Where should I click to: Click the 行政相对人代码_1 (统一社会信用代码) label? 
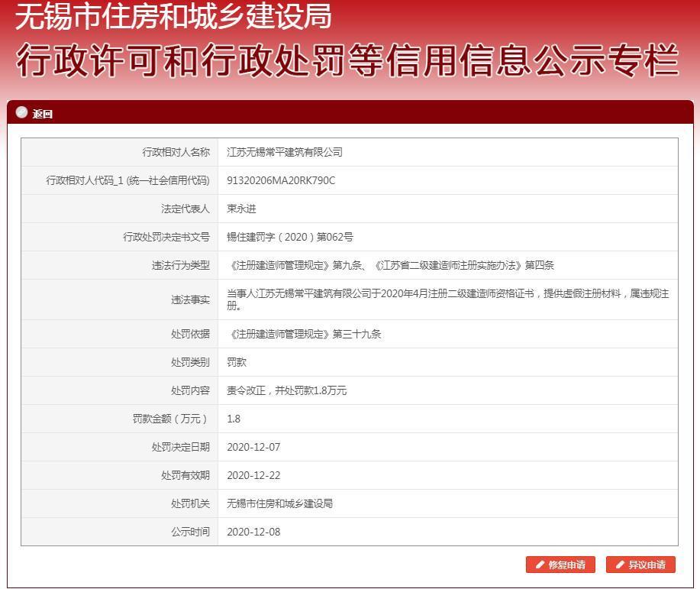(127, 180)
